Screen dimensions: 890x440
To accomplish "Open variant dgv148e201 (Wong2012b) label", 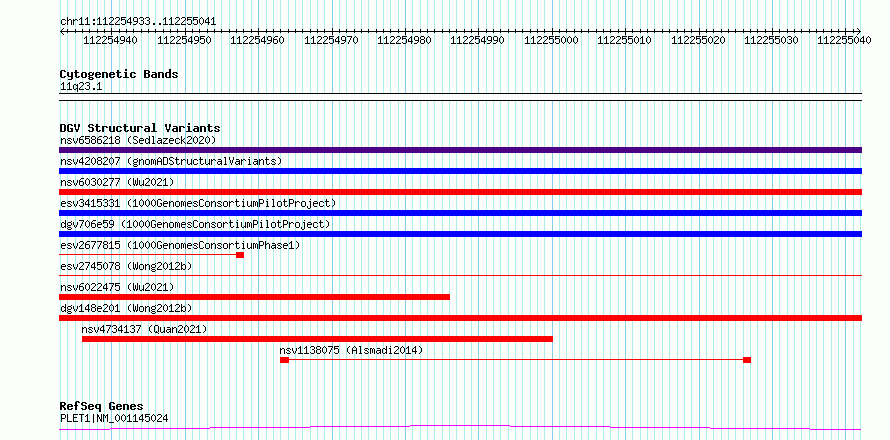I will [x=126, y=308].
